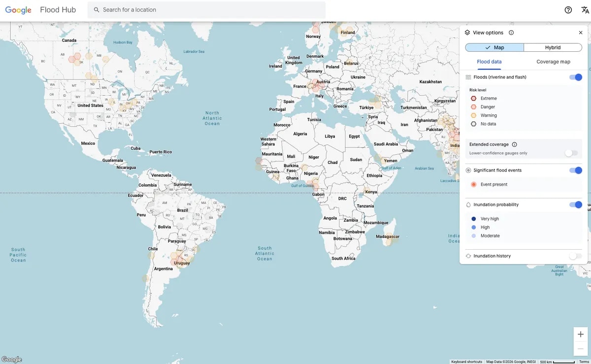This screenshot has width=591, height=364.
Task: Open the Flood data tab
Action: [489, 62]
